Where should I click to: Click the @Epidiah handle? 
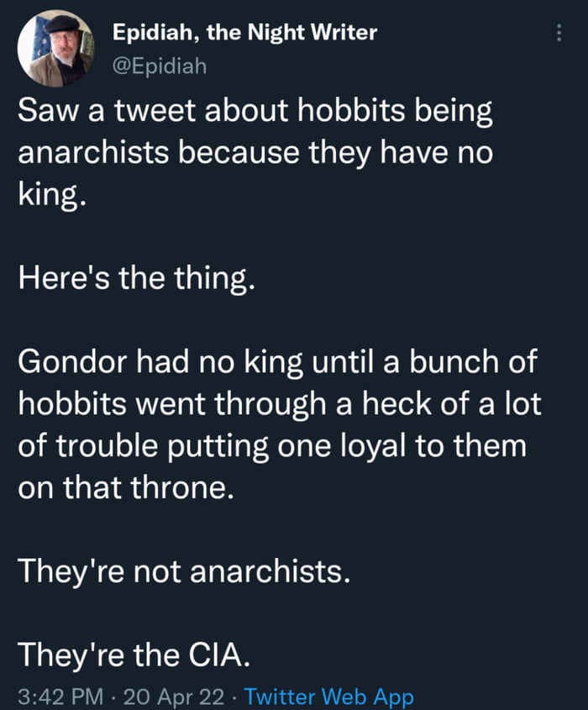pos(159,64)
